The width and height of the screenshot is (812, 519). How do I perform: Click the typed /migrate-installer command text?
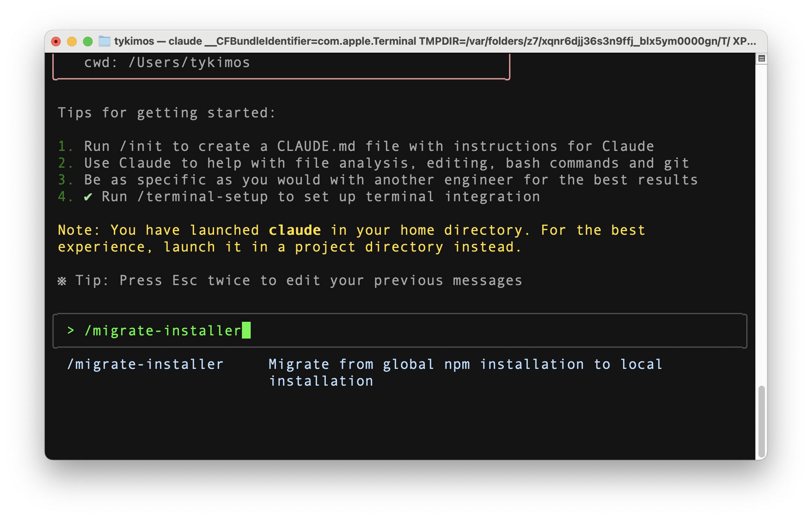[x=163, y=331]
